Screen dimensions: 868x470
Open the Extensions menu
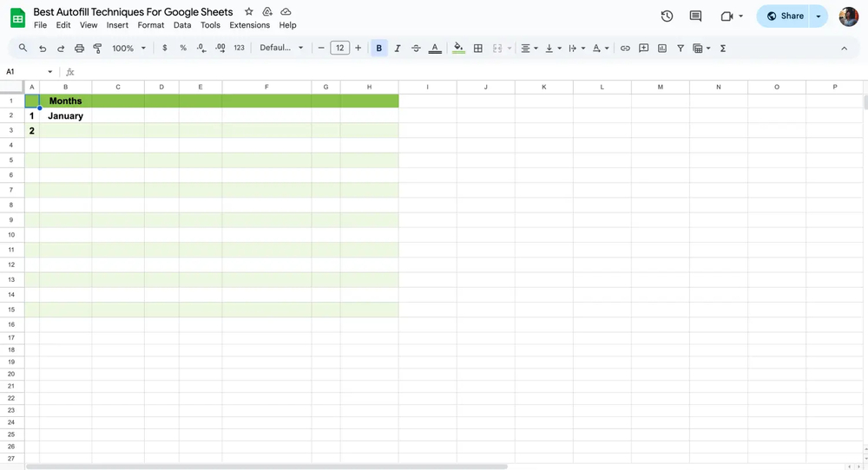[x=249, y=25]
